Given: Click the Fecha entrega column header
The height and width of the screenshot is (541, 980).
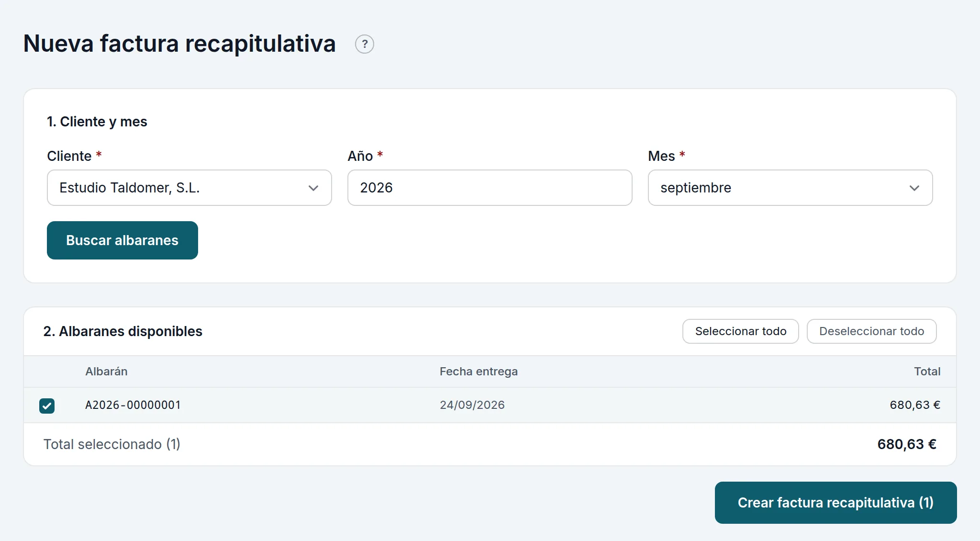Looking at the screenshot, I should [x=479, y=372].
